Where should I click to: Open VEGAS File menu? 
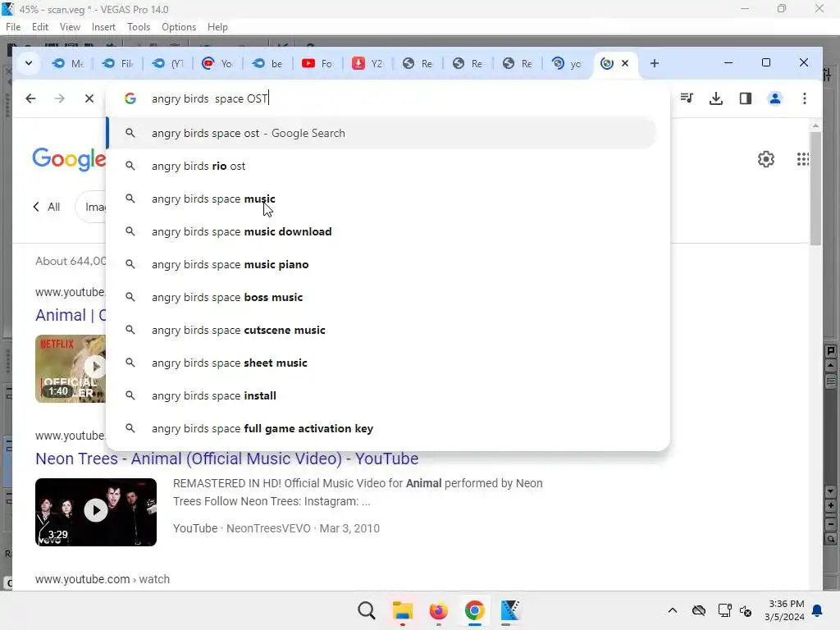13,27
